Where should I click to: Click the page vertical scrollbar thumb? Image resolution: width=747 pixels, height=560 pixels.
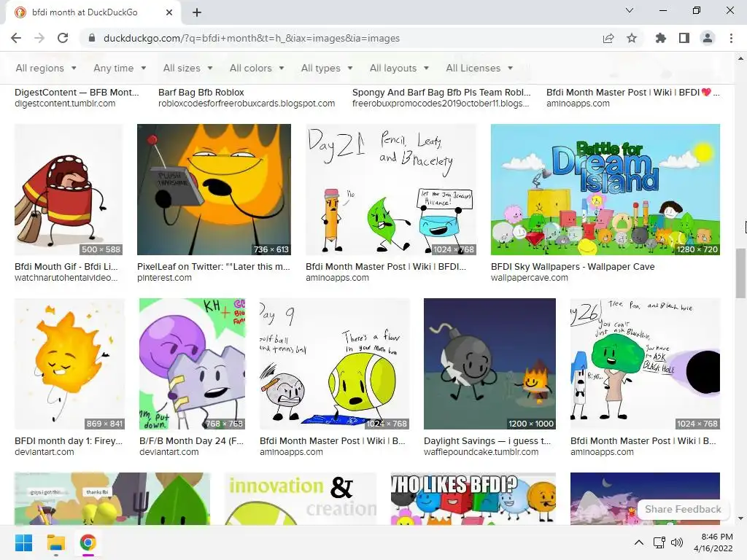pos(740,273)
